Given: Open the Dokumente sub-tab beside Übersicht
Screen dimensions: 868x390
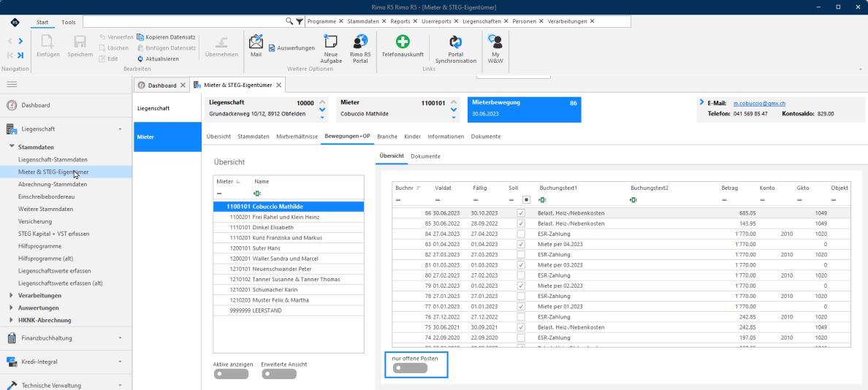Looking at the screenshot, I should (426, 156).
